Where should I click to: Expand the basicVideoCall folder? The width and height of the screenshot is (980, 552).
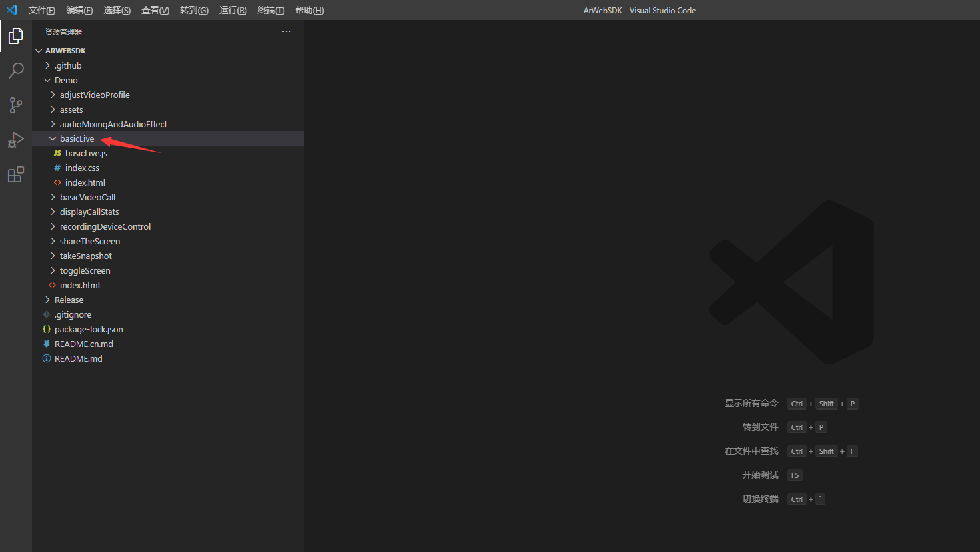pyautogui.click(x=53, y=197)
